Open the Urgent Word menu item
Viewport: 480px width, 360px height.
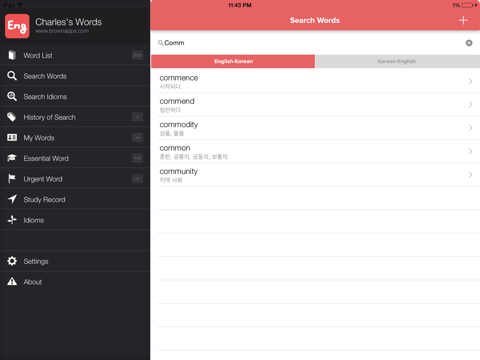(75, 179)
